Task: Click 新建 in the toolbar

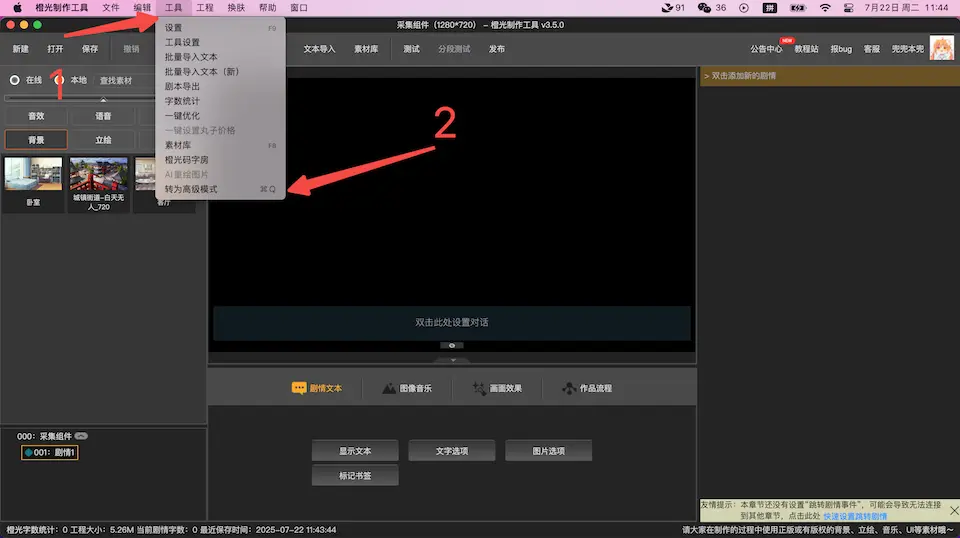Action: 21,49
